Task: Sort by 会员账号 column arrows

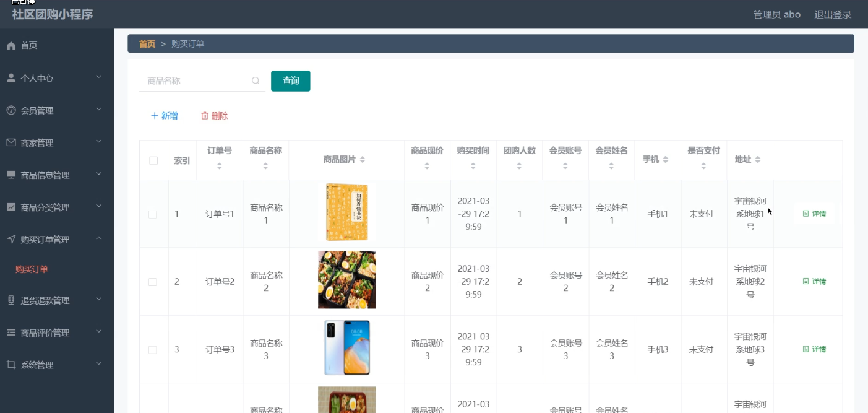Action: pos(565,166)
